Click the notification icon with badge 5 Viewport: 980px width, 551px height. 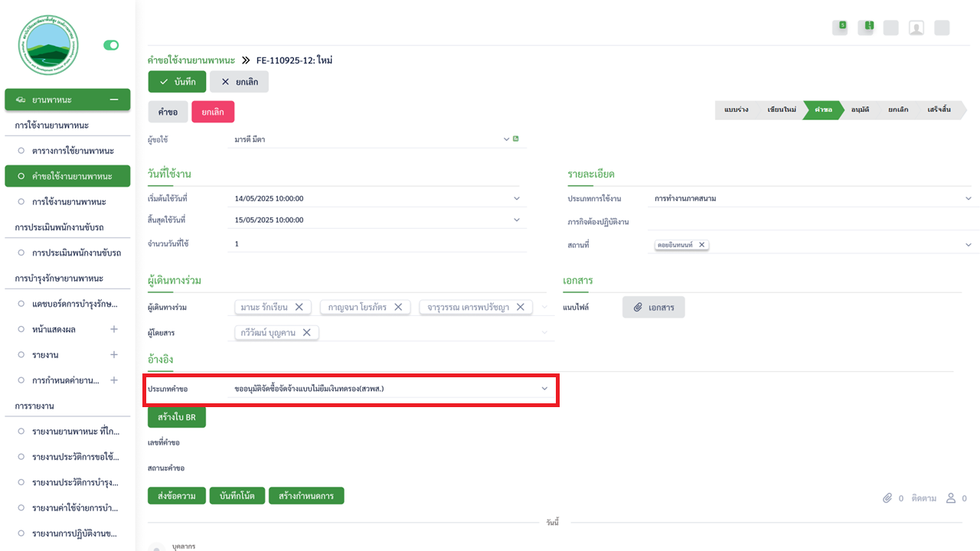click(x=841, y=28)
